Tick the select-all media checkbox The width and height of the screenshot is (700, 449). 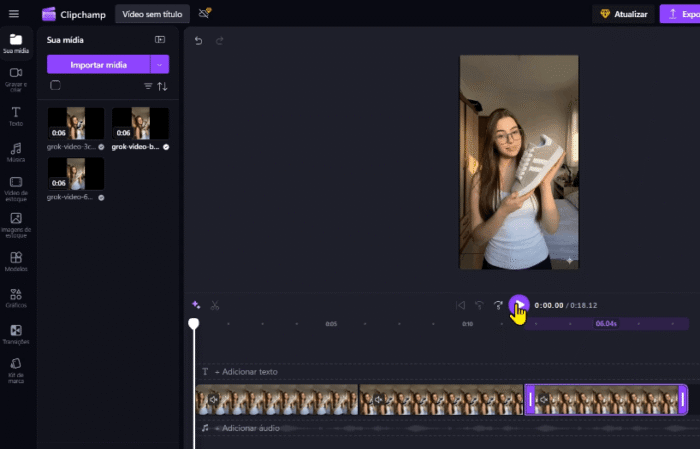coord(56,86)
